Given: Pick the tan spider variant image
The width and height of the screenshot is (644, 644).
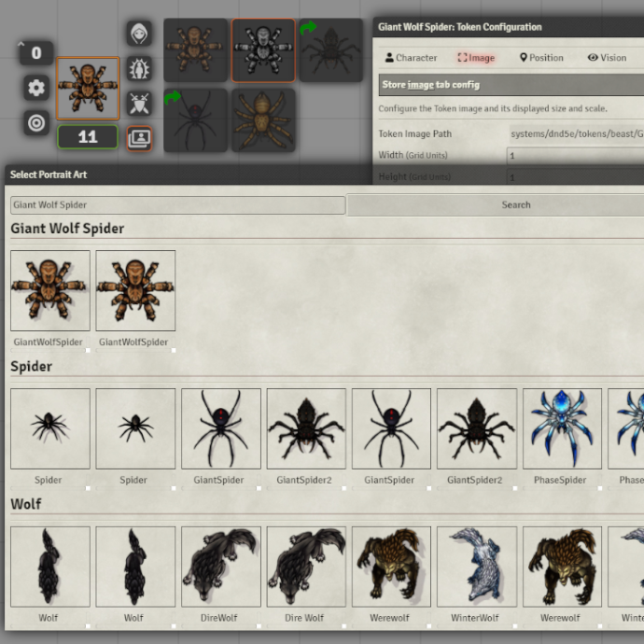Looking at the screenshot, I should pyautogui.click(x=263, y=119).
